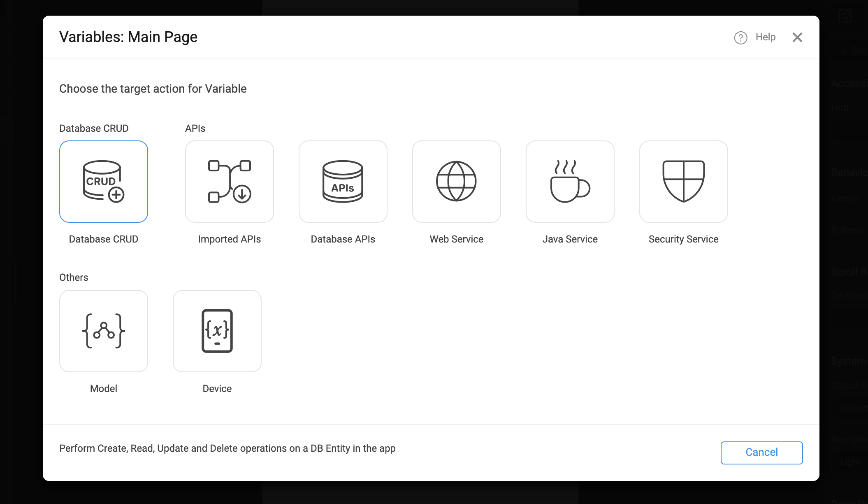Click the Imported APIs caption text
The image size is (868, 504).
230,239
